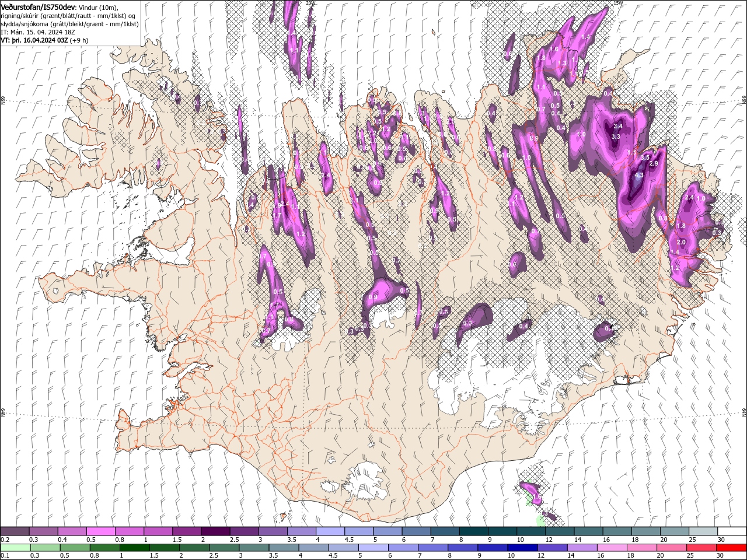Select the purple 12 swatch, lower legend
747x560 pixels.
pyautogui.click(x=551, y=548)
